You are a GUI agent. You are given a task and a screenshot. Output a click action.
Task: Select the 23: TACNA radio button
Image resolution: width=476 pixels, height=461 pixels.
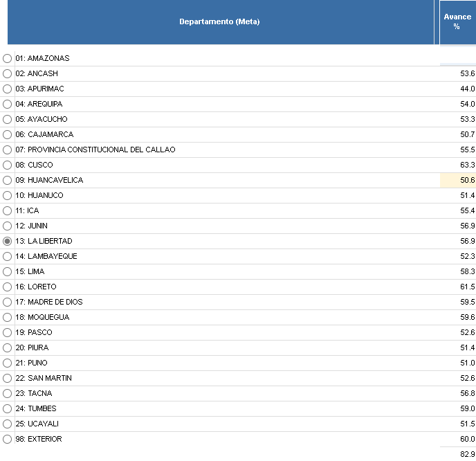pyautogui.click(x=8, y=393)
